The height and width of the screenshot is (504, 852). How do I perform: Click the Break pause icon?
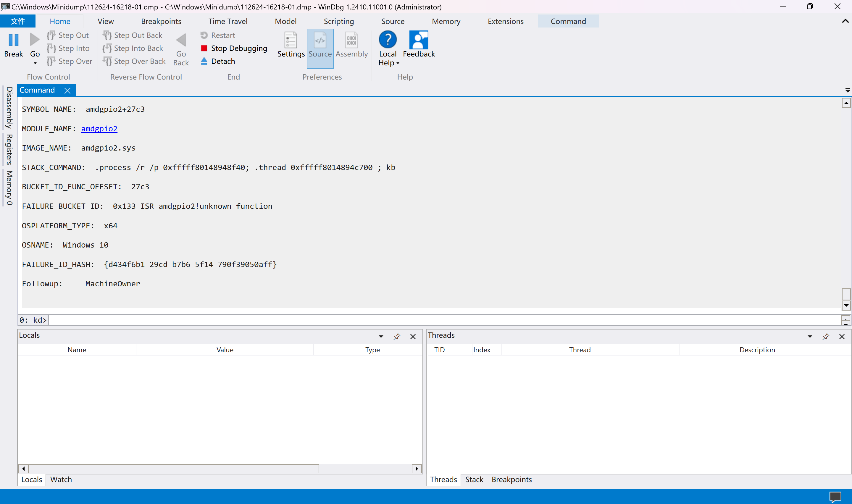point(14,40)
